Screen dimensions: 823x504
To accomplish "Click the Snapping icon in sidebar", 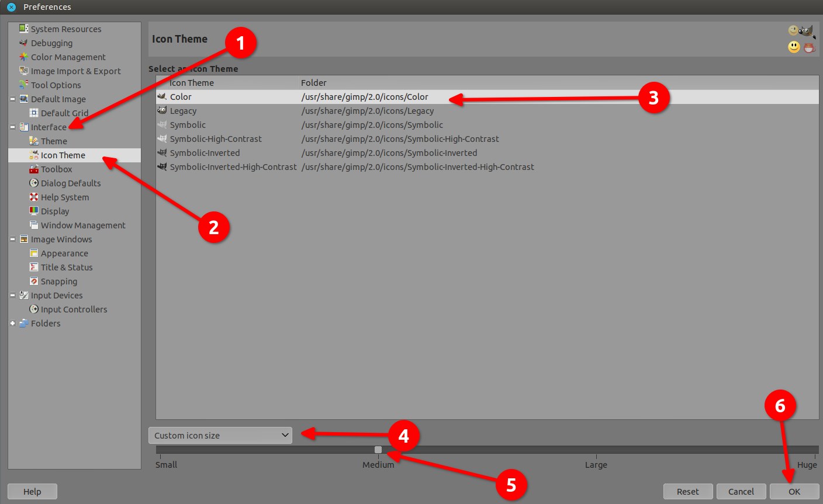I will click(34, 281).
